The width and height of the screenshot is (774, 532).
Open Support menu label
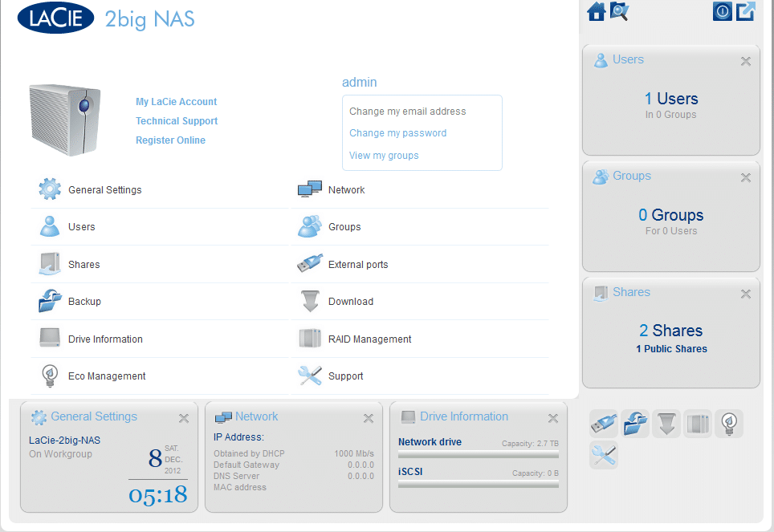(345, 376)
